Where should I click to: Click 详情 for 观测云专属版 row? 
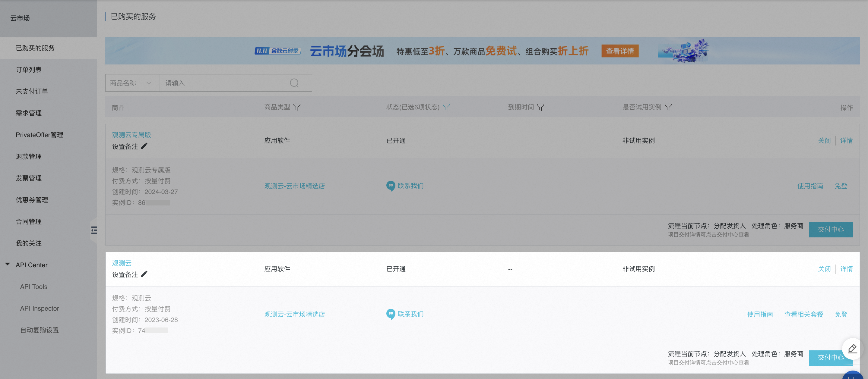[x=846, y=141]
